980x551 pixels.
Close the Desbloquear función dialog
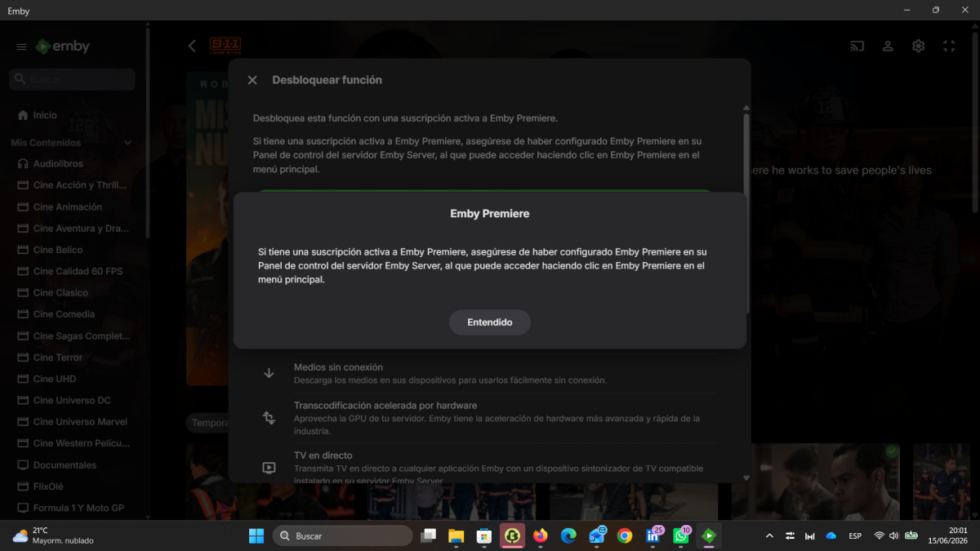click(252, 80)
